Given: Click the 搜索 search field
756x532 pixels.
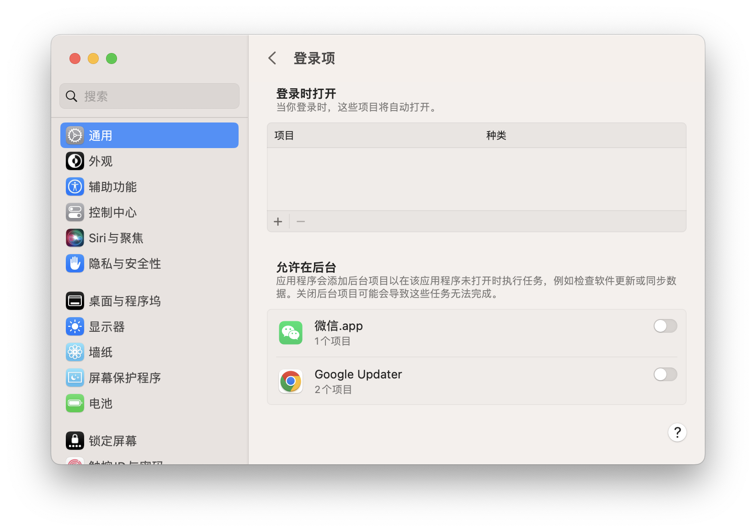Looking at the screenshot, I should [149, 96].
